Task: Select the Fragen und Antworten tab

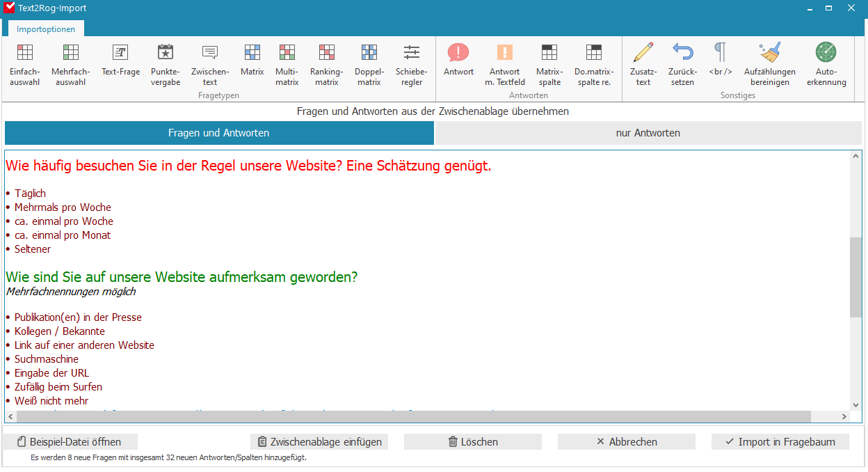Action: [x=218, y=132]
